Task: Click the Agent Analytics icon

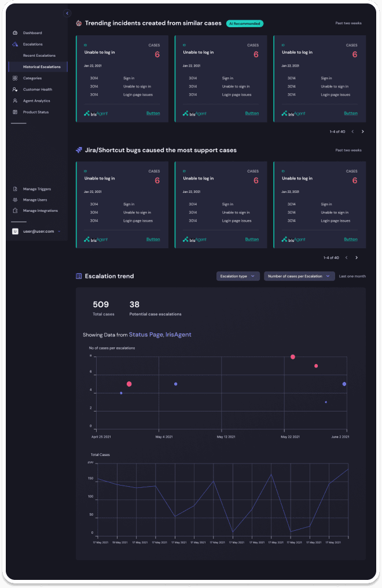Action: pyautogui.click(x=15, y=101)
